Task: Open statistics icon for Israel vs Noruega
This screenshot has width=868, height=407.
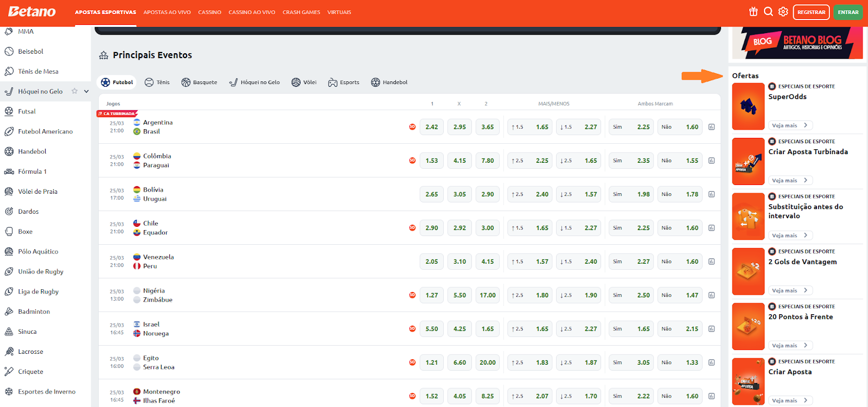Action: (712, 329)
